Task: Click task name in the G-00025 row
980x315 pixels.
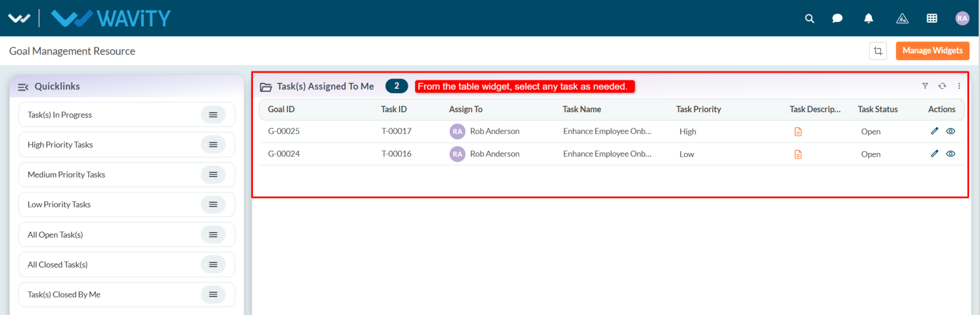Action: pyautogui.click(x=607, y=131)
